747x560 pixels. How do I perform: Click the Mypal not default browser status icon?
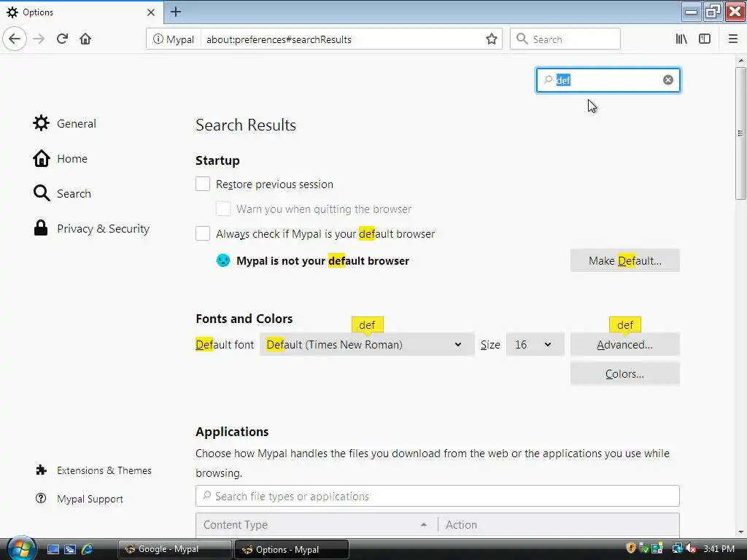(x=223, y=260)
